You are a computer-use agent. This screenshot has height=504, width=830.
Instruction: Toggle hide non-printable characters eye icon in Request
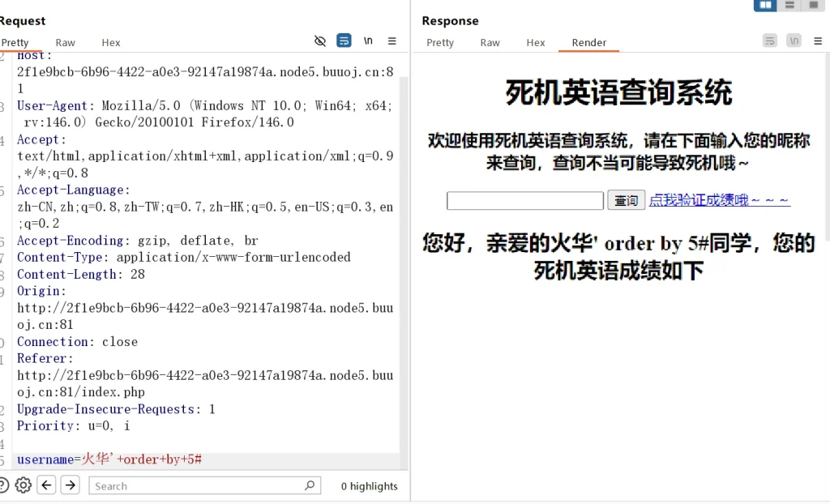coord(320,41)
